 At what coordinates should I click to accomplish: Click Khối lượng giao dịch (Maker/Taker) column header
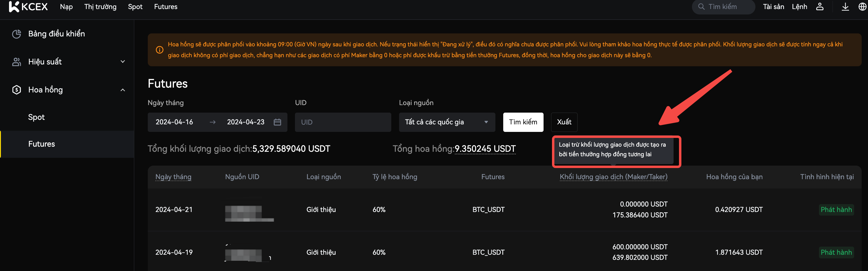[x=613, y=177]
